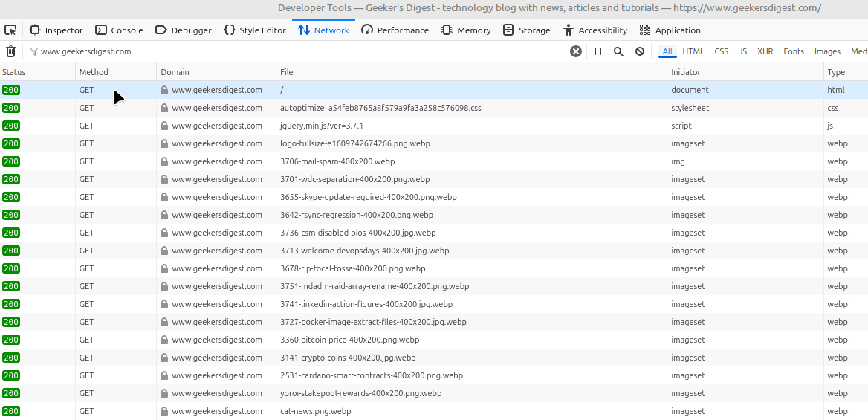This screenshot has width=868, height=420.
Task: Switch to the Inspector tab
Action: pyautogui.click(x=56, y=30)
